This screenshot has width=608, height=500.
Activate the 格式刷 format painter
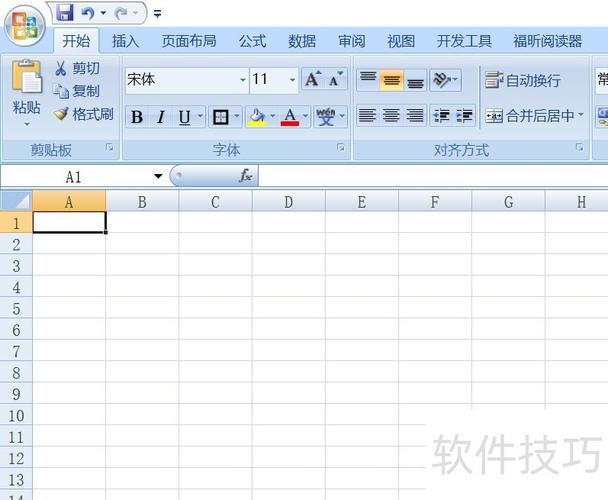pos(84,114)
